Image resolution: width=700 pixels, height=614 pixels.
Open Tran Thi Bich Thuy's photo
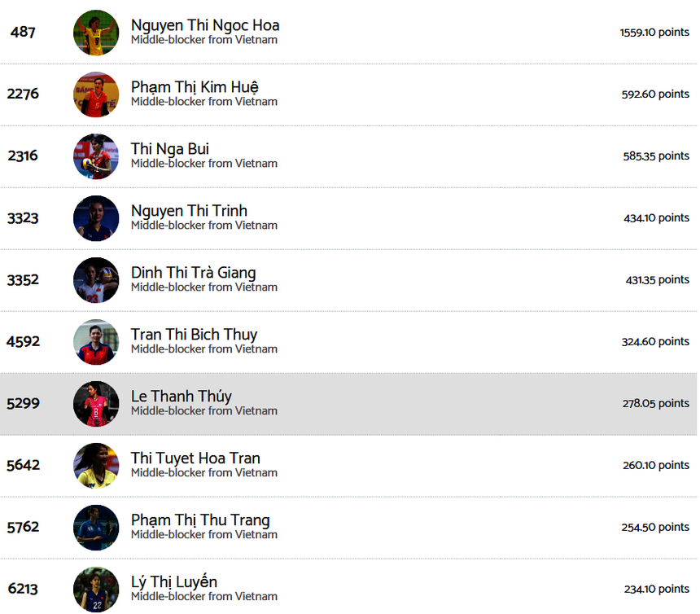tap(96, 342)
